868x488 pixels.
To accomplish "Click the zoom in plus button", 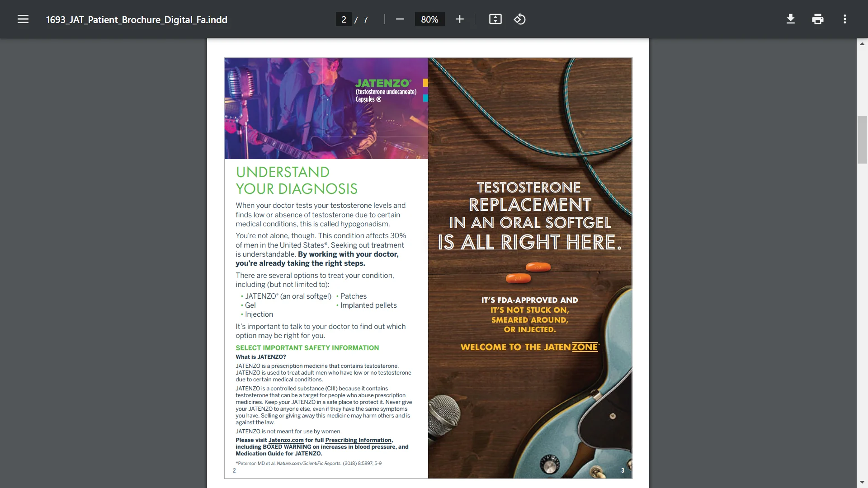I will click(x=459, y=19).
